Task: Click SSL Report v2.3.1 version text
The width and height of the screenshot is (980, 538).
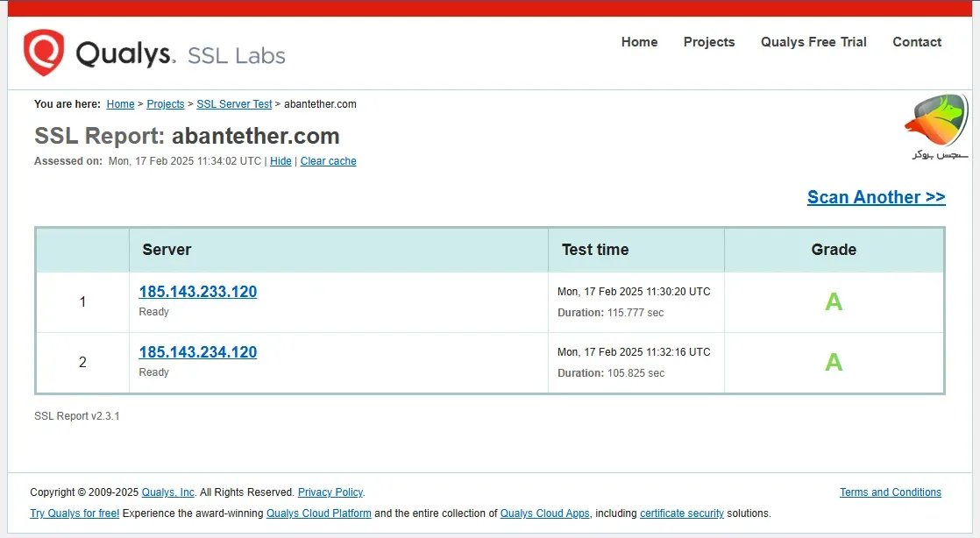Action: coord(77,416)
